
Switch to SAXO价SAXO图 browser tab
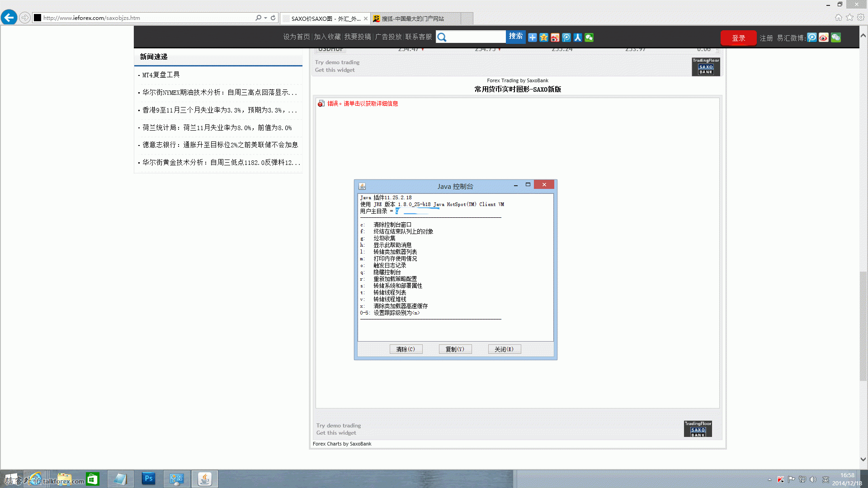(325, 19)
